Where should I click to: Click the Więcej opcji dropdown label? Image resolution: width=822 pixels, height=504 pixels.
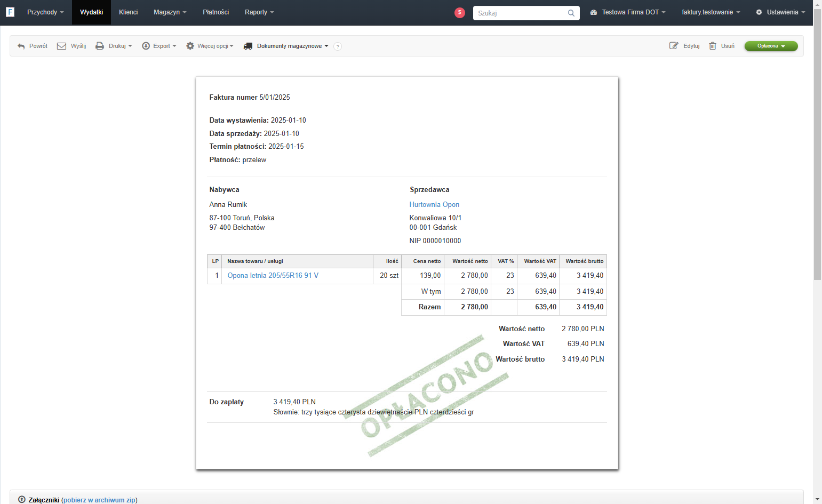pos(216,46)
